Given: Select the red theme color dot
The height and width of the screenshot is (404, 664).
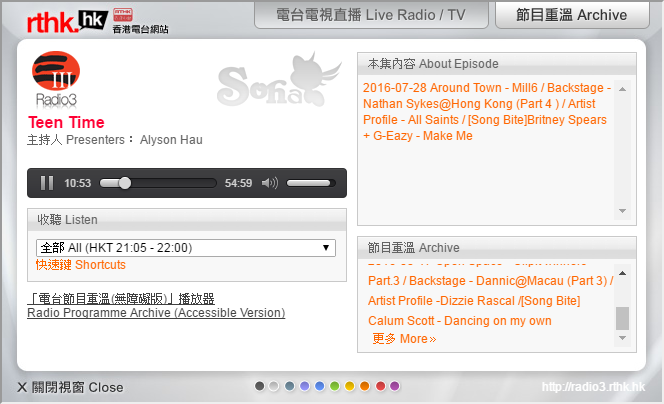Looking at the screenshot, I should (x=380, y=386).
